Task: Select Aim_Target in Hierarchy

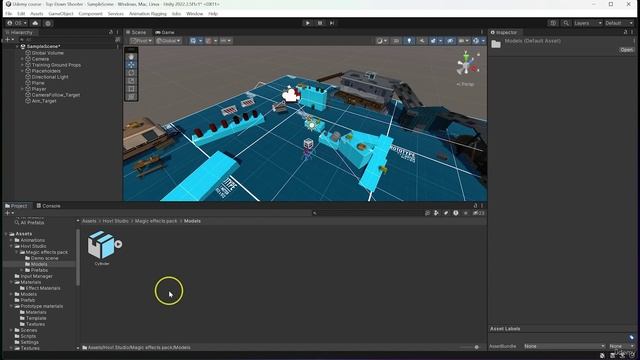Action: (44, 101)
